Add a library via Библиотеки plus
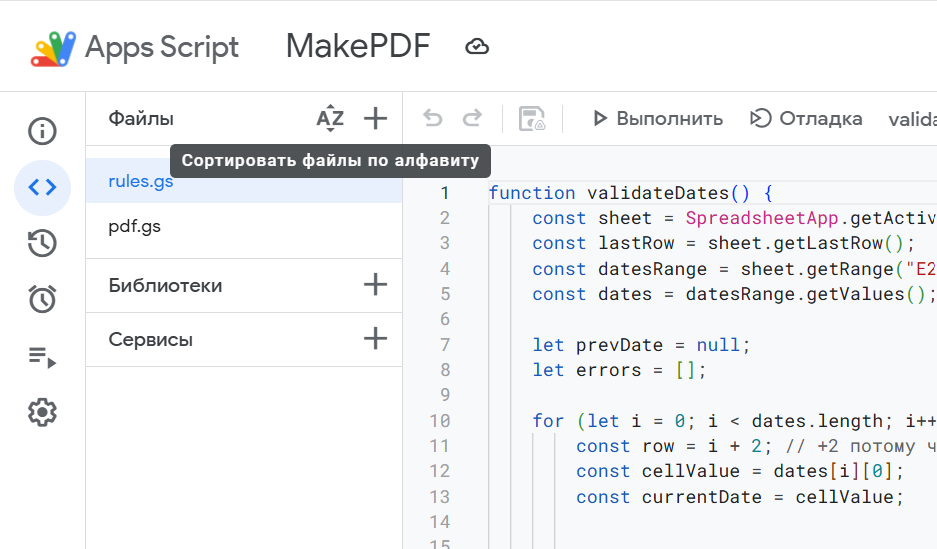 pyautogui.click(x=375, y=285)
